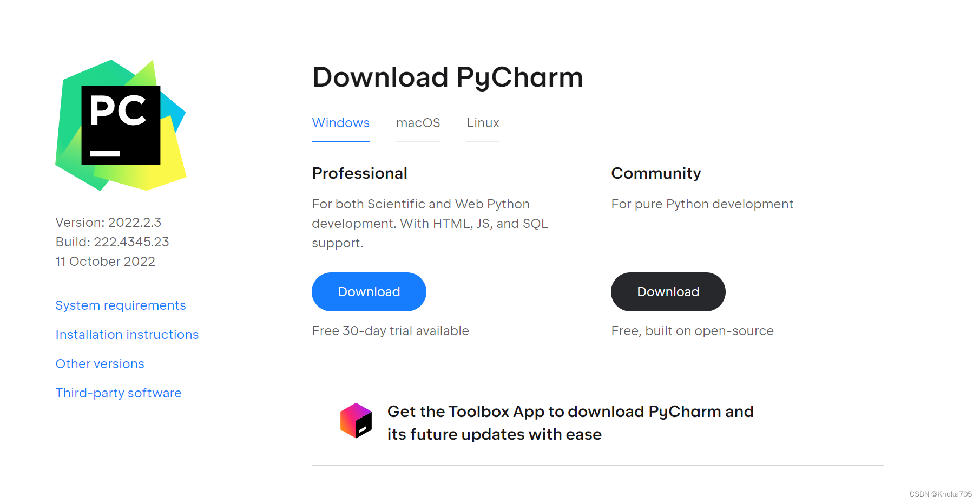Click the 'Community' section heading
The height and width of the screenshot is (502, 980).
(655, 173)
